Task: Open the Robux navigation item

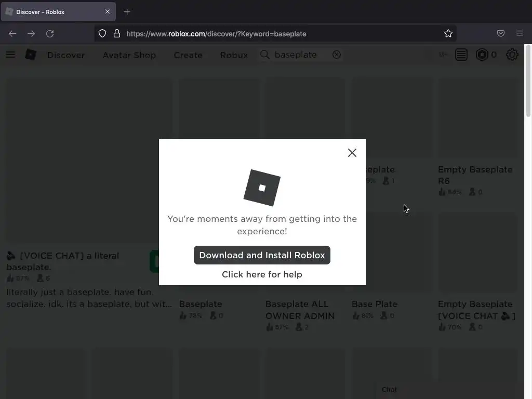Action: (x=234, y=55)
